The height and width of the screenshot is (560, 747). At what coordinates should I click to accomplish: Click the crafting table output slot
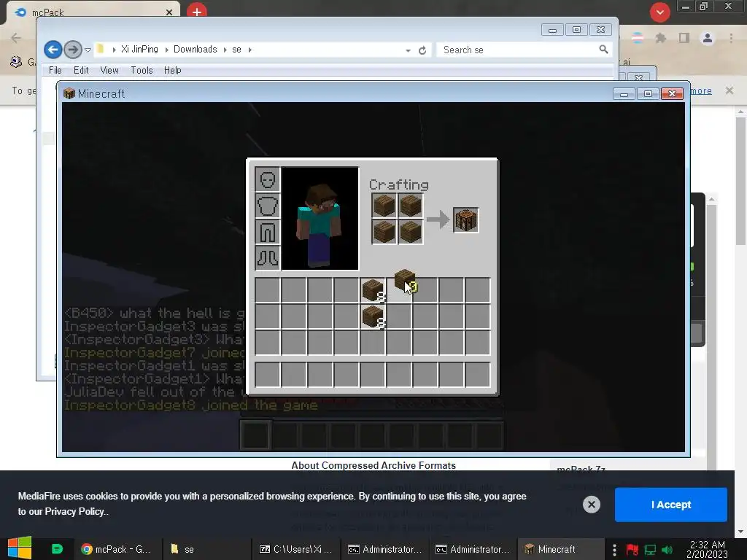[x=466, y=220]
